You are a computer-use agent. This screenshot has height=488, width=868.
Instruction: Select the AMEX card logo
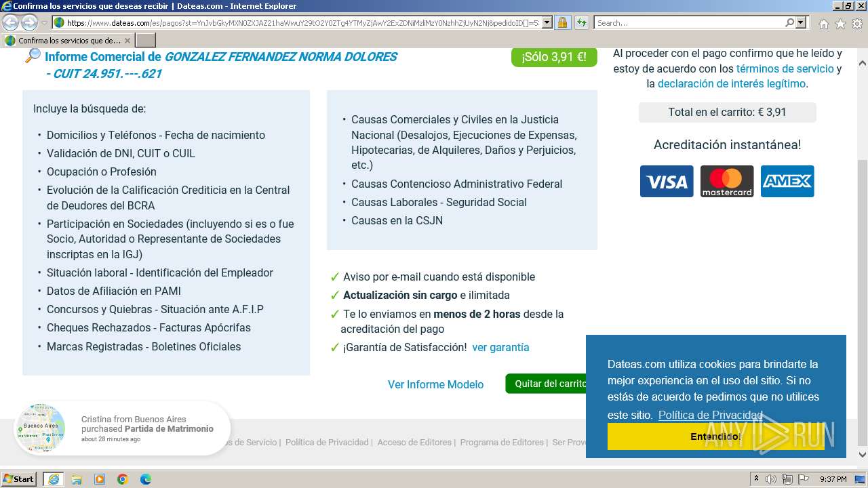pos(787,182)
